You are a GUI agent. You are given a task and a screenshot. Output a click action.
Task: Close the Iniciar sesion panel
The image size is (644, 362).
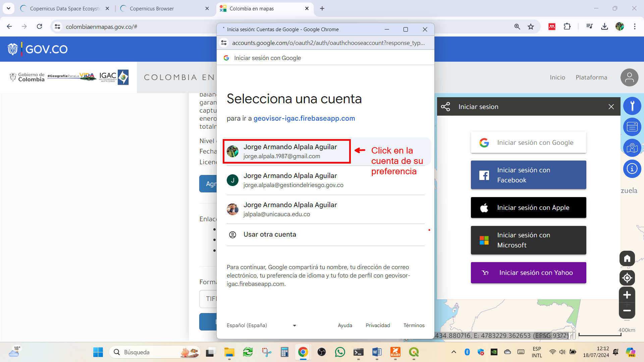(x=611, y=107)
